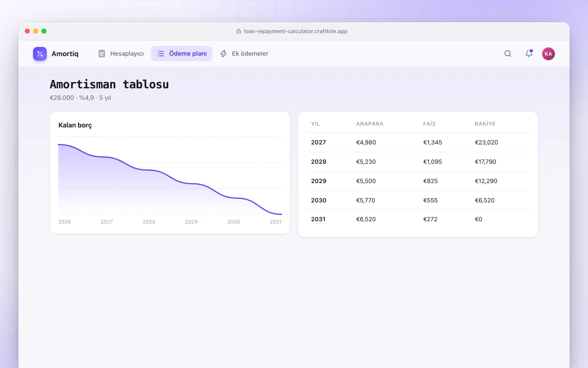Click the loan-repayment-calculator.craftkite.app URL

pyautogui.click(x=295, y=31)
